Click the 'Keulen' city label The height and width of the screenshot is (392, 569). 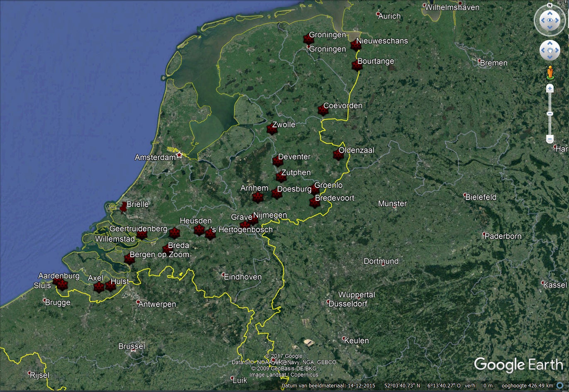[357, 341]
